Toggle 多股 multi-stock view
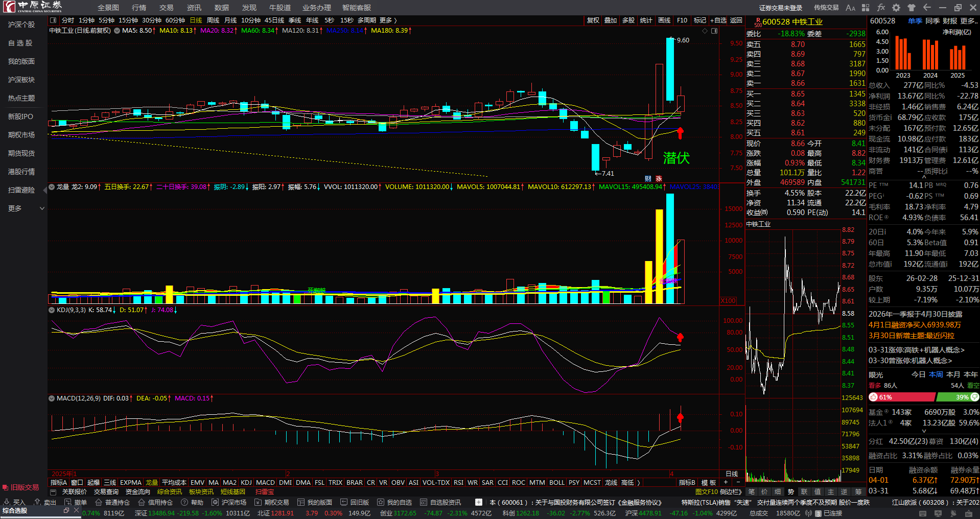980x519 pixels. 628,20
